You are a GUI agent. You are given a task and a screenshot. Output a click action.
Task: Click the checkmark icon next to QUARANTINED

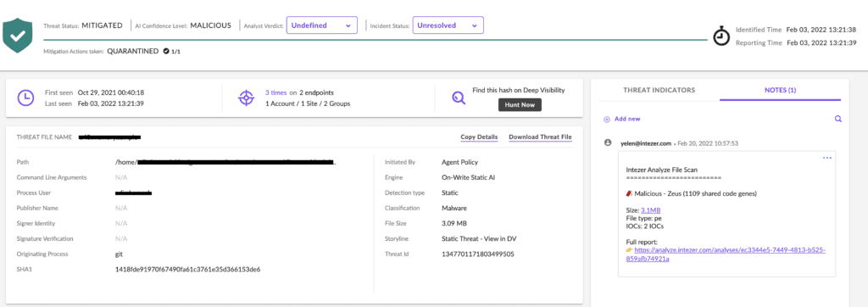tap(165, 51)
